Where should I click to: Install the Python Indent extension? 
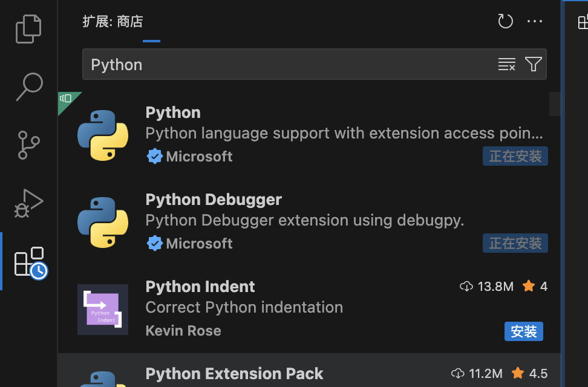[x=523, y=331]
